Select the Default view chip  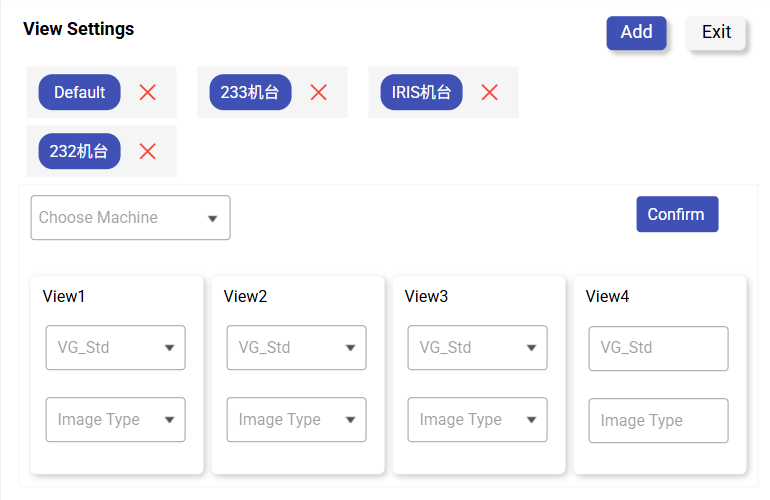[x=80, y=92]
